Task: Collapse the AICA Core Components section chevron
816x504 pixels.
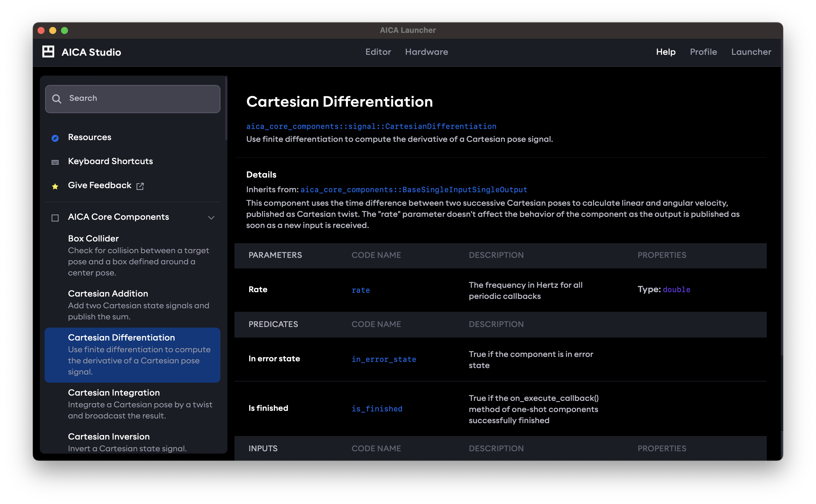Action: pyautogui.click(x=211, y=218)
